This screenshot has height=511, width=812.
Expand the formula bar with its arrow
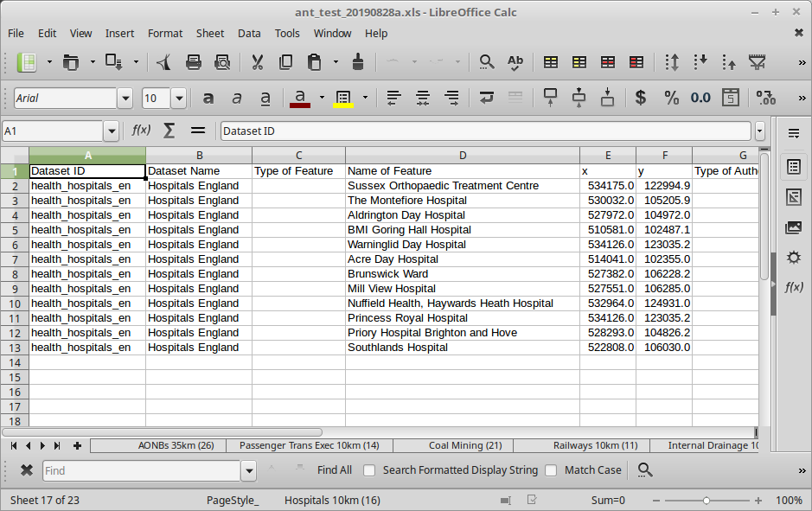(x=760, y=131)
